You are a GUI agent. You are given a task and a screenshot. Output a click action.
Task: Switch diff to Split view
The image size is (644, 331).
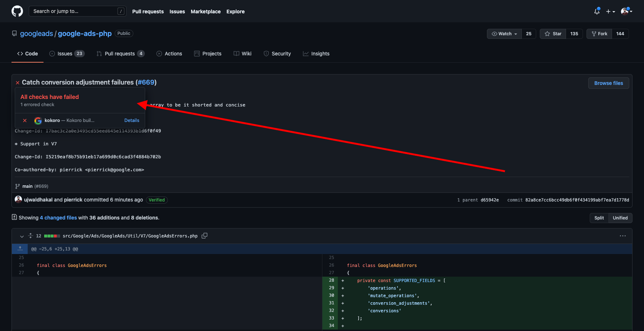coord(599,218)
